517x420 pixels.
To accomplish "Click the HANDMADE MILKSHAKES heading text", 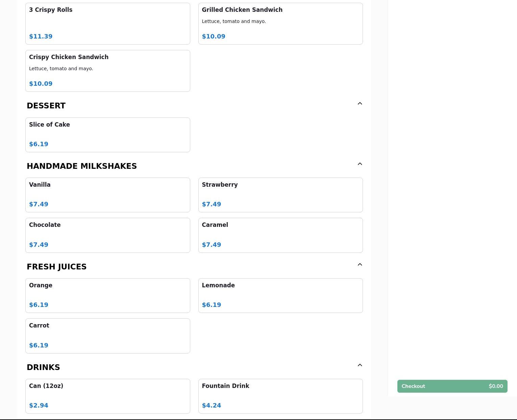I will 82,166.
